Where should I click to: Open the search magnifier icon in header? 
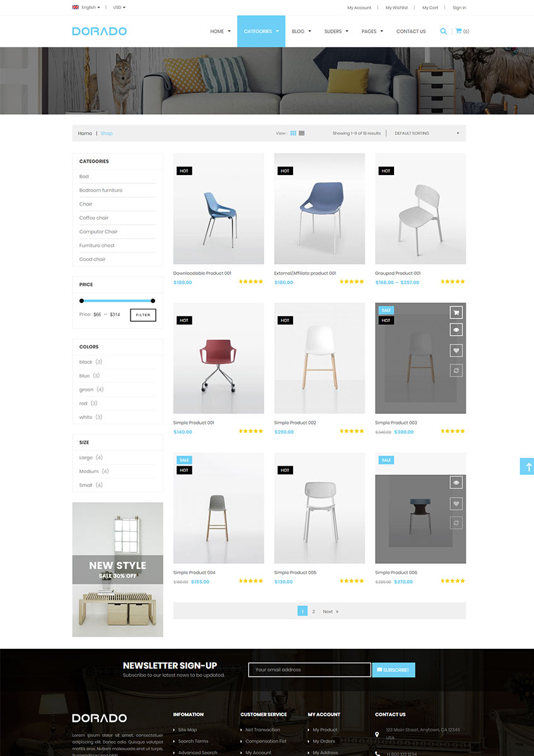point(443,31)
